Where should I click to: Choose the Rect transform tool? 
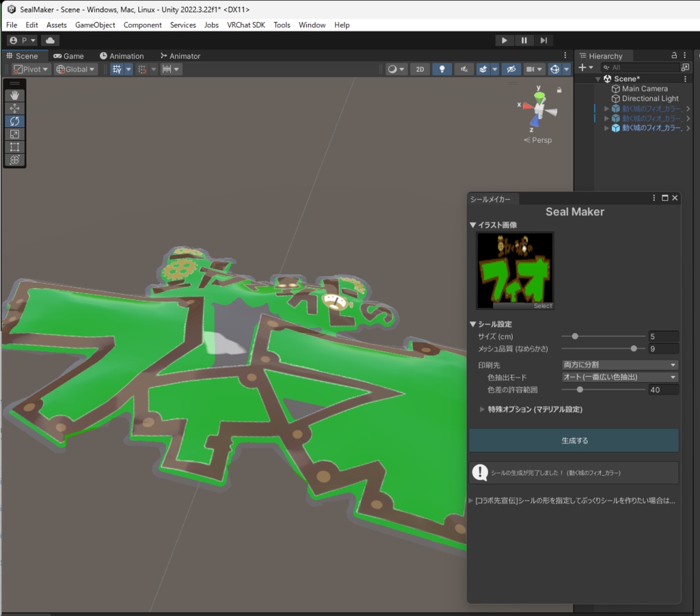click(x=15, y=147)
